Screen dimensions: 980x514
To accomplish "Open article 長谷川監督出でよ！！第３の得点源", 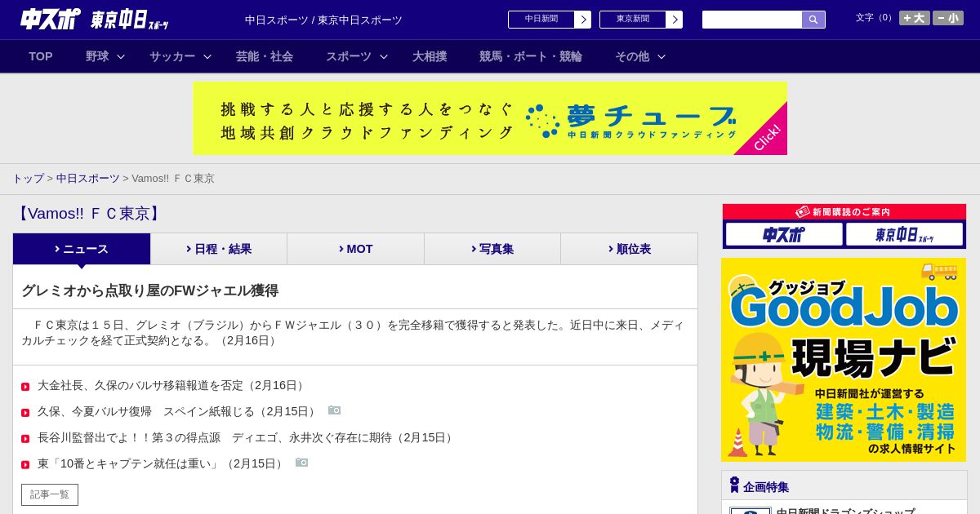I will (247, 438).
